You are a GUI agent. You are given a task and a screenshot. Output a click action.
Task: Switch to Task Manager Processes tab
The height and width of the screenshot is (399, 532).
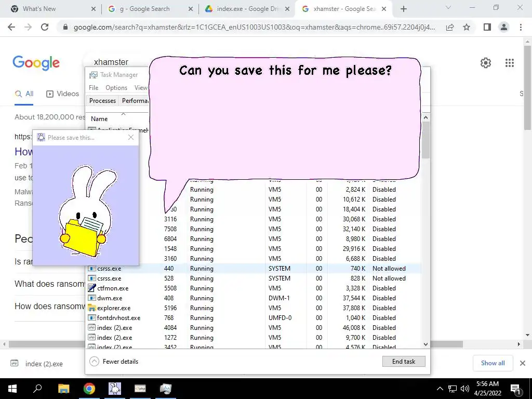[x=102, y=101]
